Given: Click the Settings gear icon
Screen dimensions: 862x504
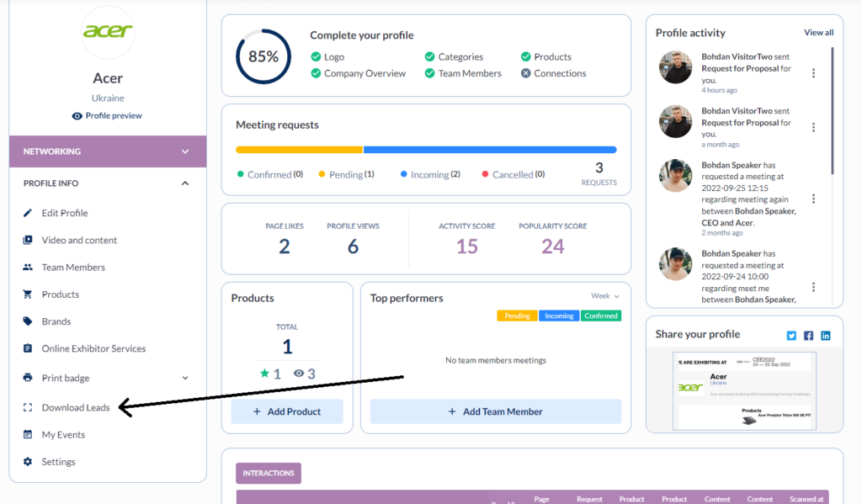Looking at the screenshot, I should coord(28,462).
